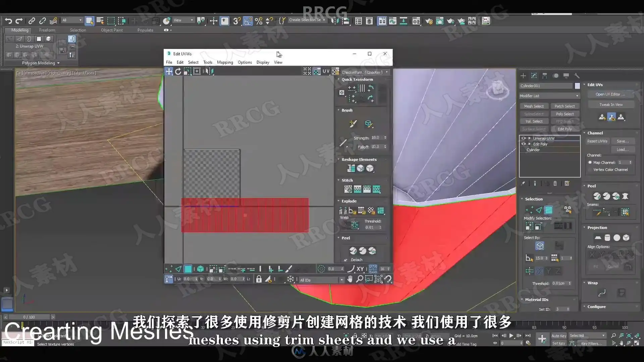
Task: Switch to Object Paint ribbon tab
Action: 112,30
